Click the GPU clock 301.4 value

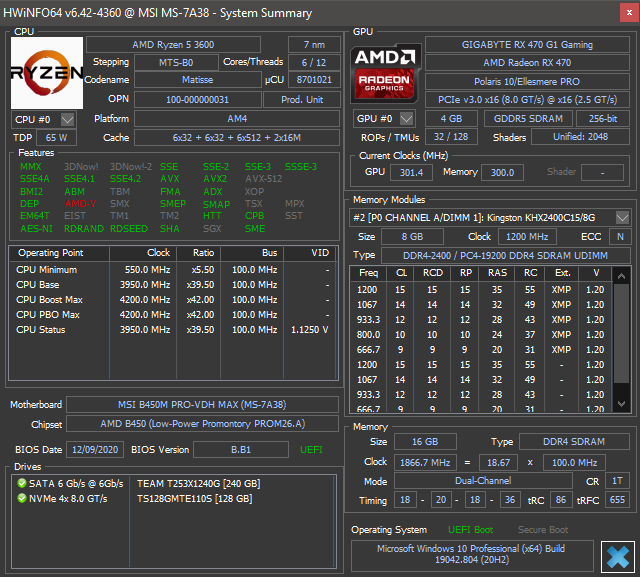coord(411,172)
